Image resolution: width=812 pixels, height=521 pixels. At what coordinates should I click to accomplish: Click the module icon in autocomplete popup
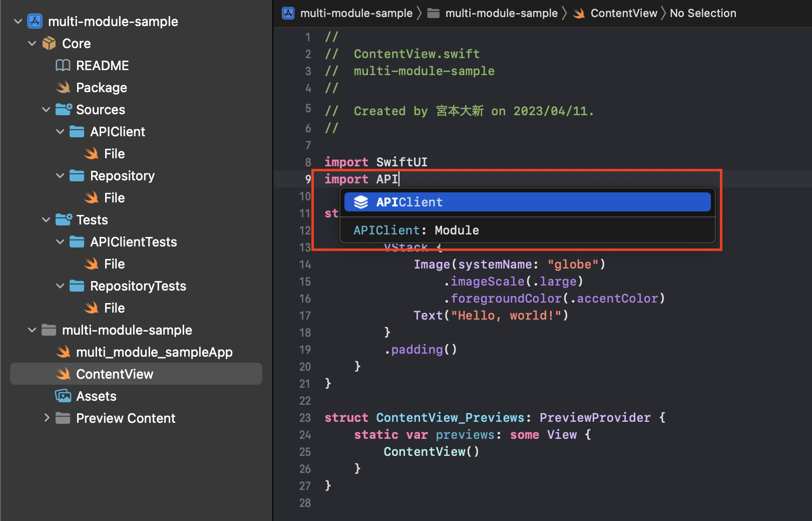(x=361, y=202)
